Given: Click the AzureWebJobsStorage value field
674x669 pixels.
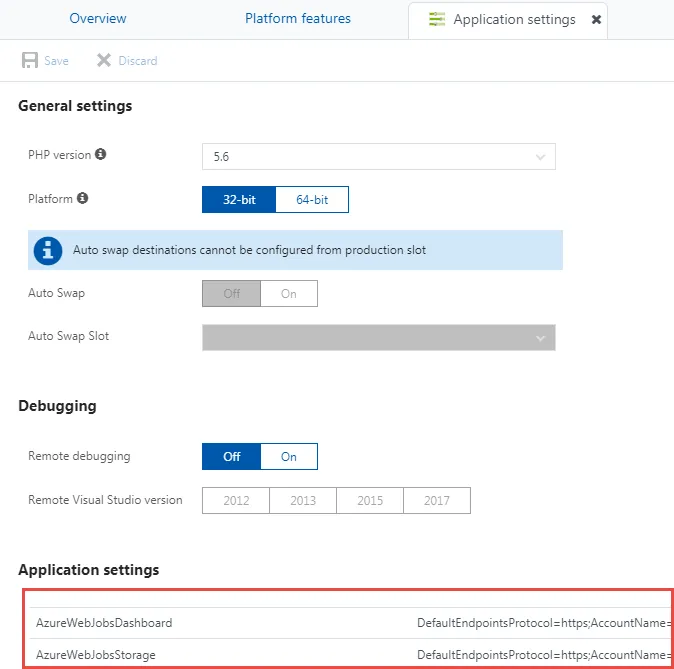Looking at the screenshot, I should 543,654.
